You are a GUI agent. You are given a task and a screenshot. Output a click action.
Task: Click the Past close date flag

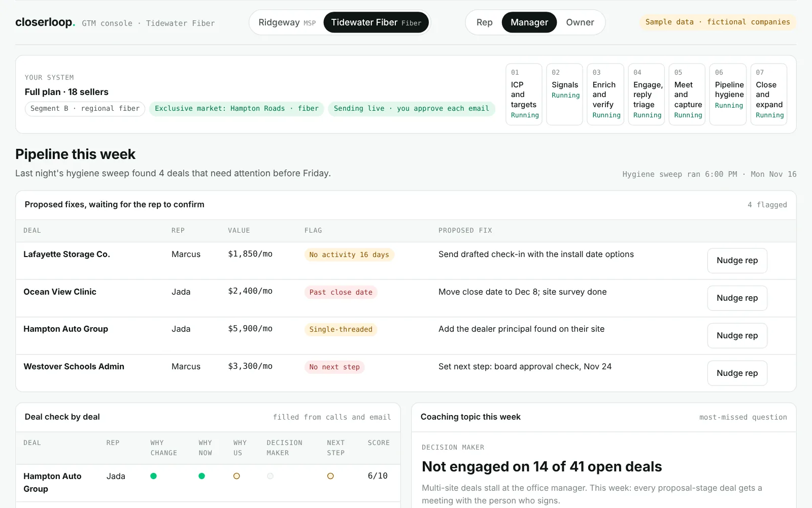click(x=341, y=293)
